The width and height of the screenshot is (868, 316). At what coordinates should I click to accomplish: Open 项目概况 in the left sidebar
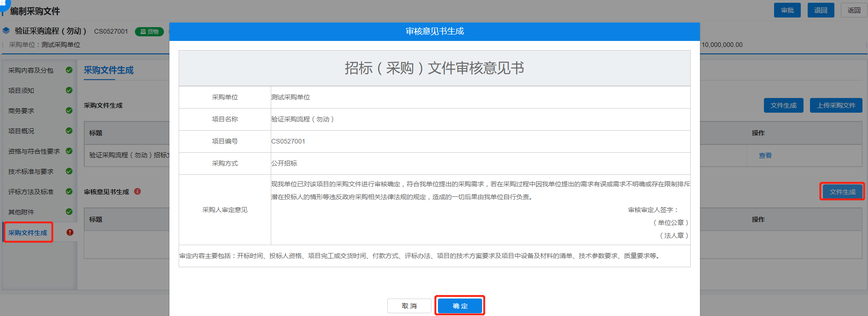[x=21, y=131]
